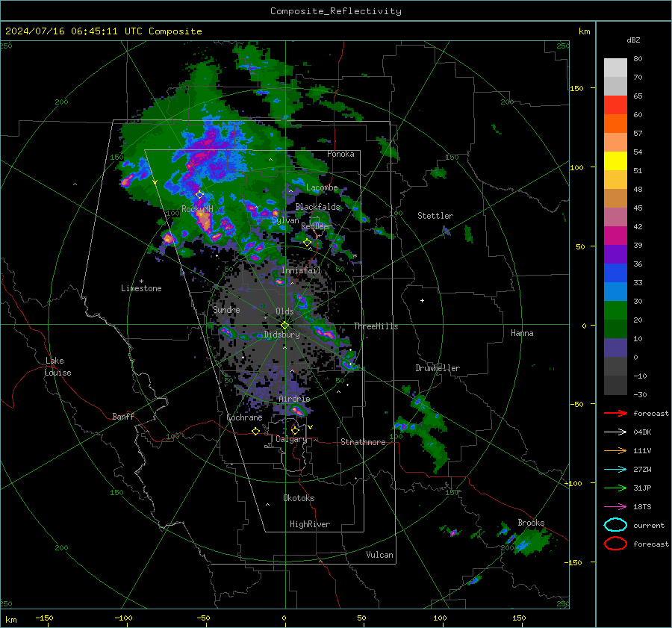Click the yellow diamond marker near RockyMH
Viewport: 672px width, 628px height.
pos(199,195)
